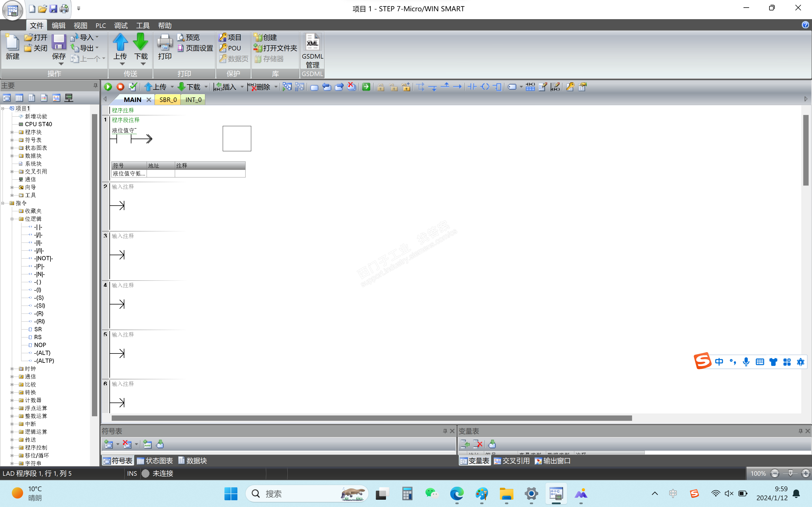The height and width of the screenshot is (507, 812).
Task: Click the red STOP button in toolbar
Action: coord(120,87)
